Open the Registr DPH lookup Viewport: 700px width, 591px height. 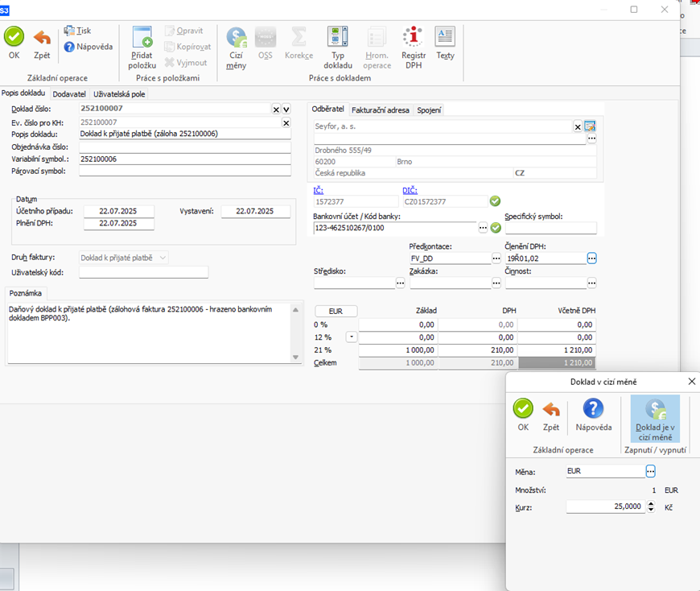(414, 48)
